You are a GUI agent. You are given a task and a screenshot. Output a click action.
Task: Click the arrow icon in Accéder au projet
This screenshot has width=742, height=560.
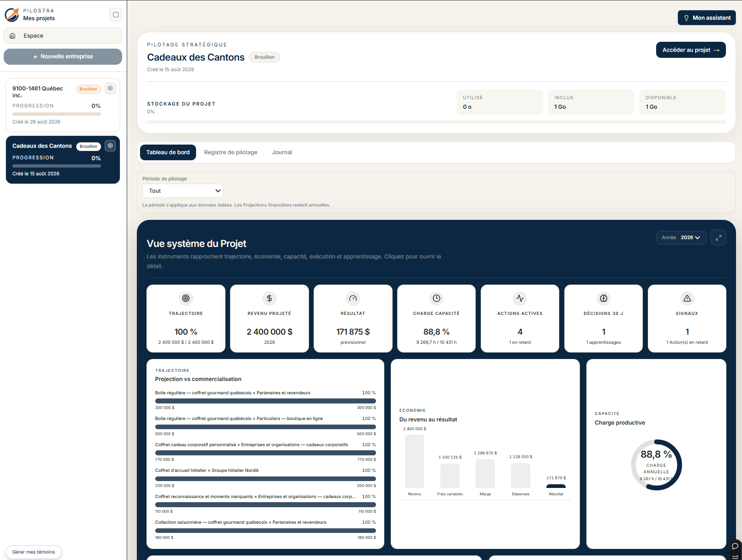tap(716, 50)
